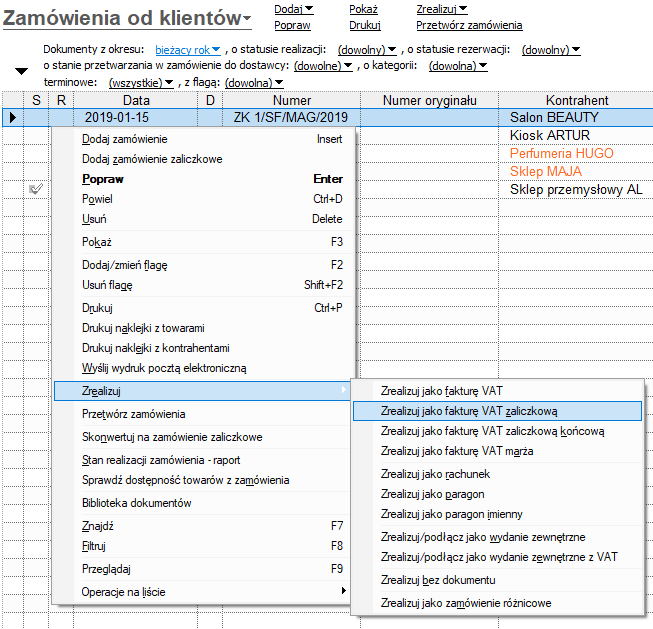Screen dimensions: 653x629
Task: Choose Filtruj F8 menu item
Action: 202,546
